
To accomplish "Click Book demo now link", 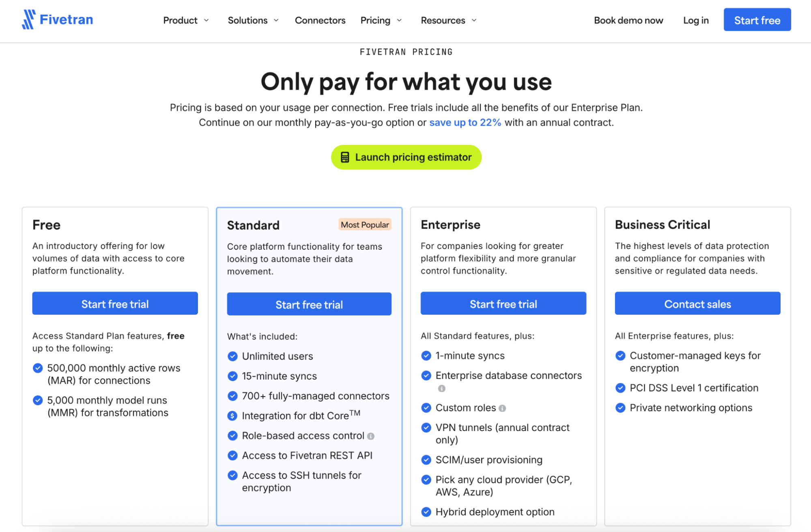I will (x=628, y=20).
